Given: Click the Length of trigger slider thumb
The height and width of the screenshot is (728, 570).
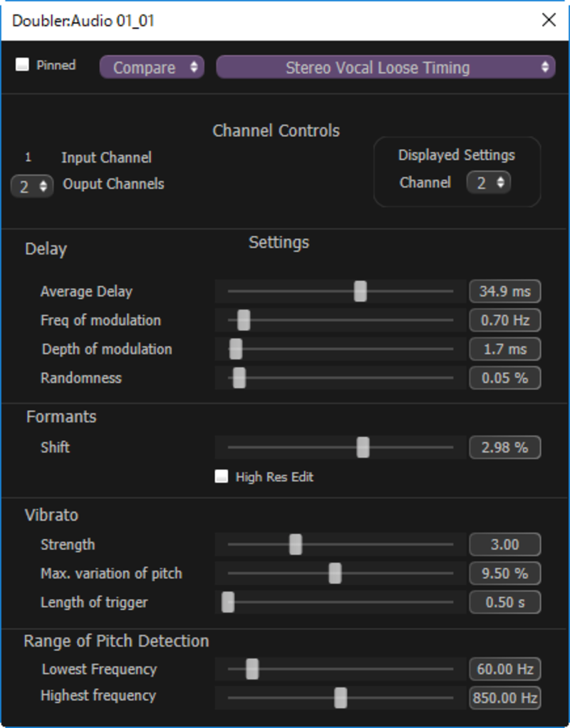Looking at the screenshot, I should pyautogui.click(x=228, y=603).
